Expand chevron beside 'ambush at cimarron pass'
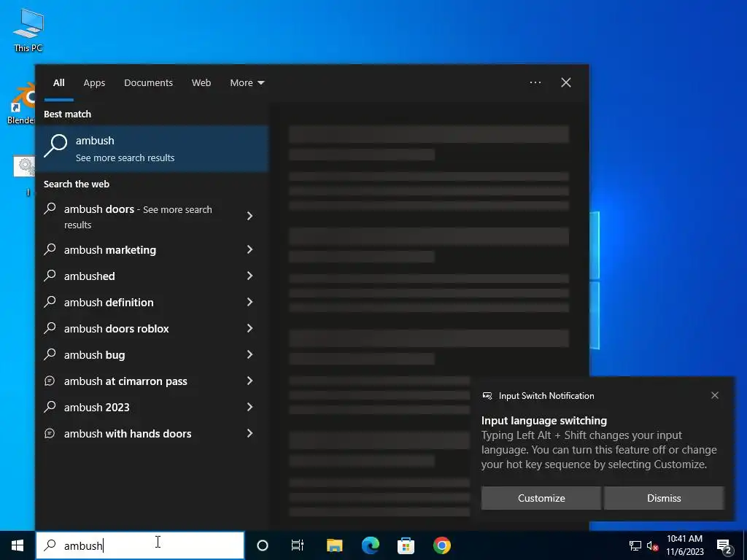The height and width of the screenshot is (560, 747). (x=249, y=380)
